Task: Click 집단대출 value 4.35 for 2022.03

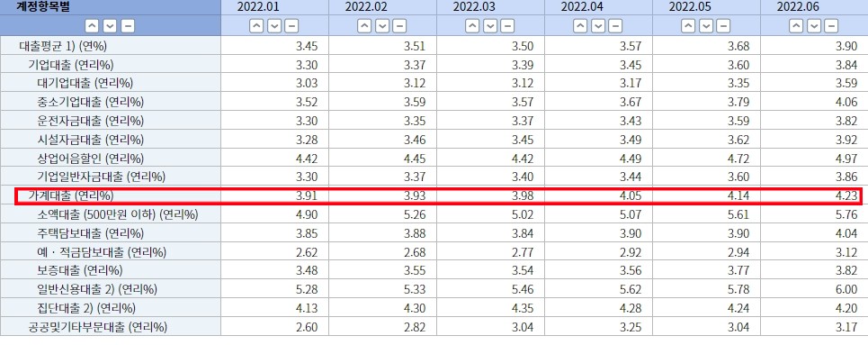Action: click(x=523, y=308)
